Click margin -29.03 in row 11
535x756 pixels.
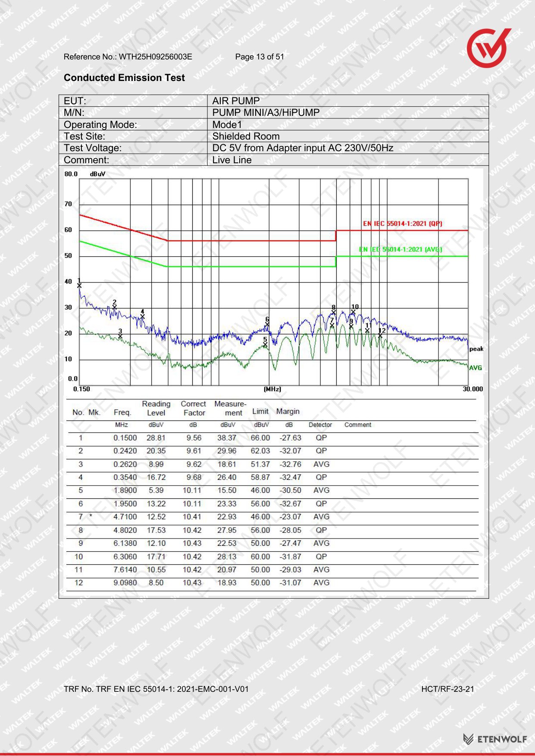point(291,569)
